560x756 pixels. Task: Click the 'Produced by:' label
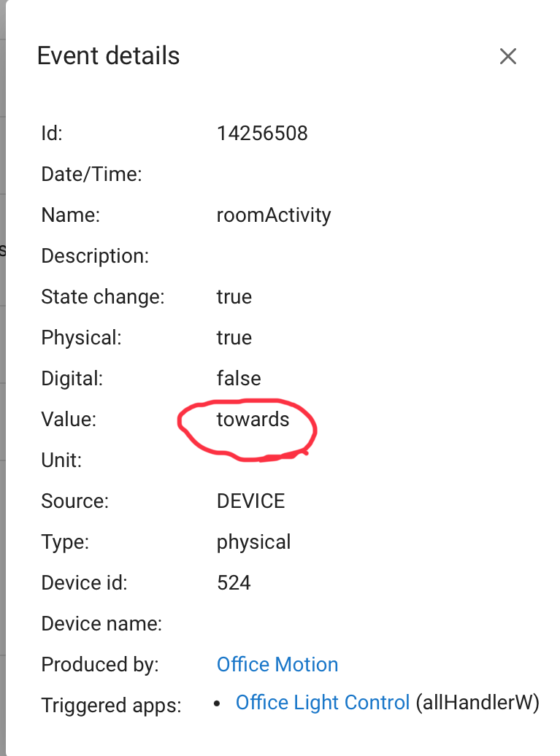(100, 665)
